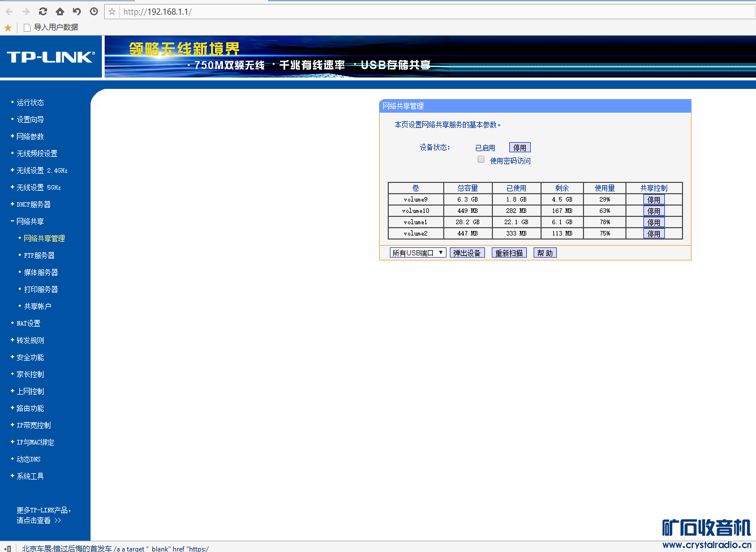Expand the 系统工具 menu
The height and width of the screenshot is (552, 756).
(30, 476)
